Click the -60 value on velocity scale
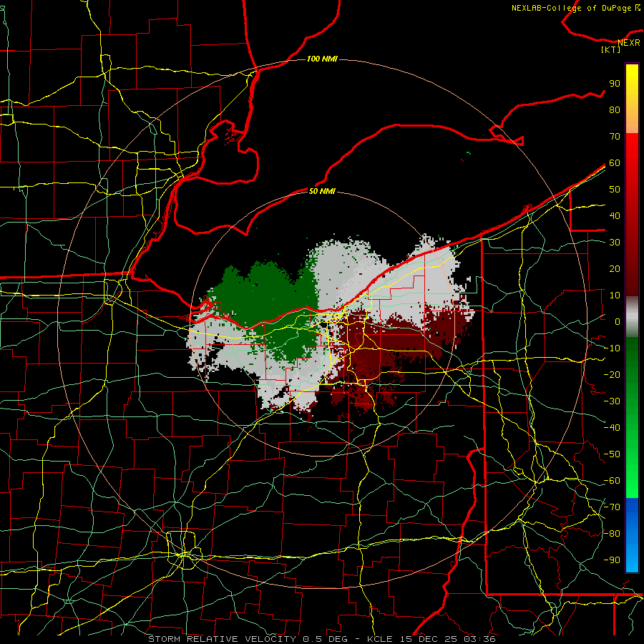644x644 pixels. [612, 481]
